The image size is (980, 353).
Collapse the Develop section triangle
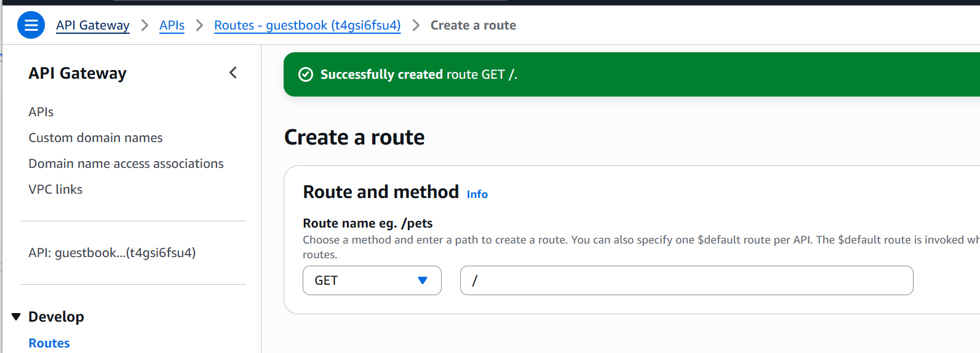16,317
